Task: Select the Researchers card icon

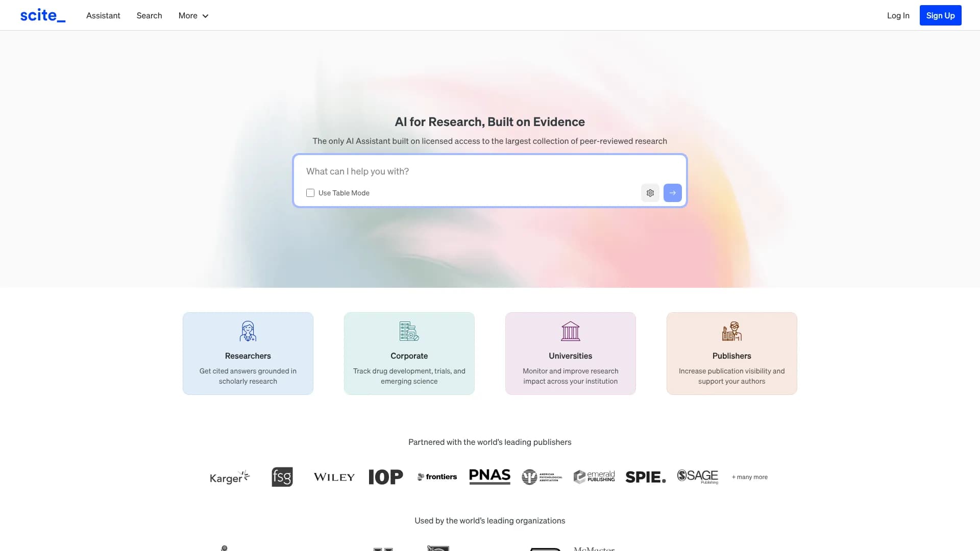Action: 248,331
